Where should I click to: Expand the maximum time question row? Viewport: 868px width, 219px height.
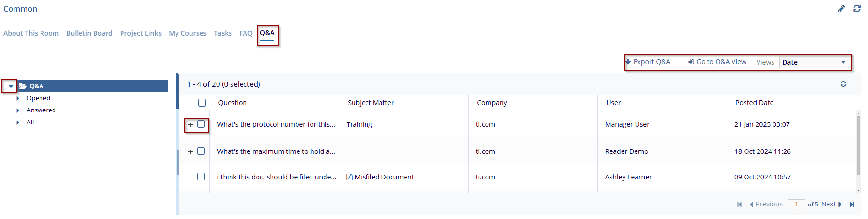(x=190, y=152)
